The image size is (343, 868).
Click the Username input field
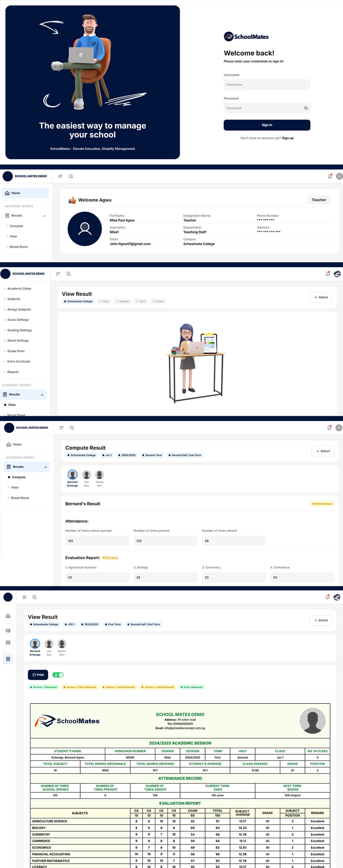[x=267, y=85]
